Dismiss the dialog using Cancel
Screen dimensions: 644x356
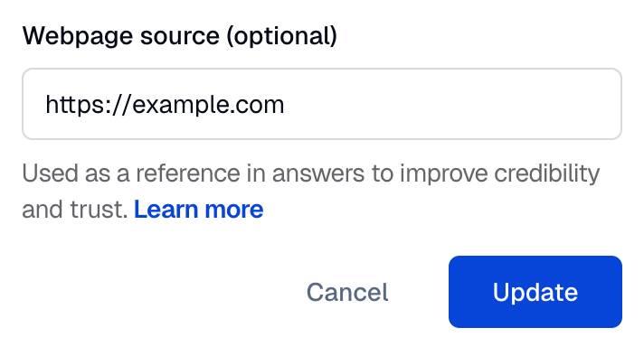click(347, 292)
